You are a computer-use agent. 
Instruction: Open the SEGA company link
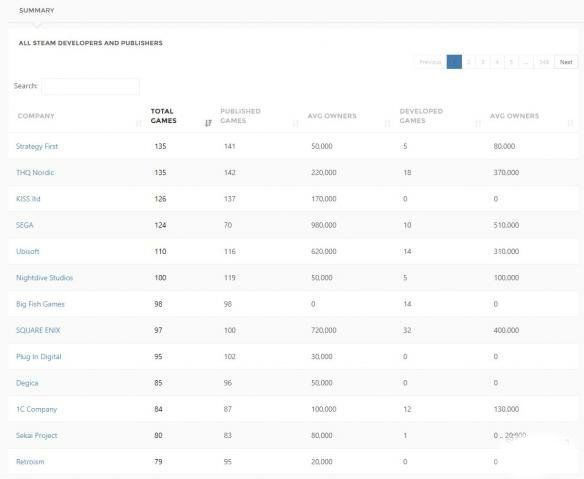[25, 225]
